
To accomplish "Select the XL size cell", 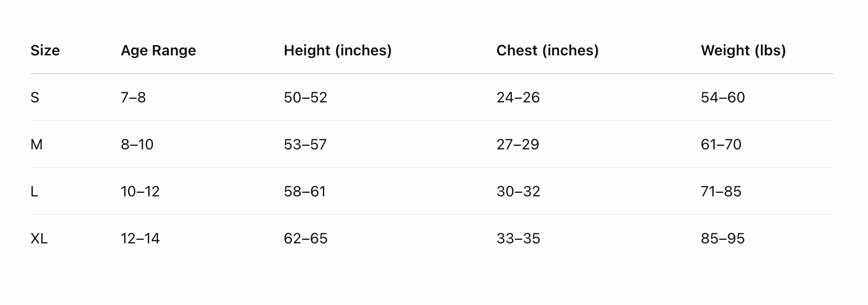I will click(x=39, y=239).
